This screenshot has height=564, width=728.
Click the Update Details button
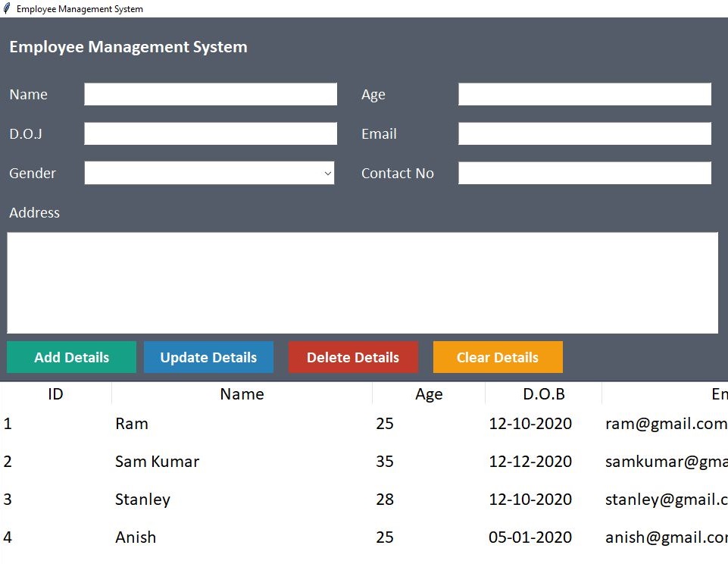208,357
